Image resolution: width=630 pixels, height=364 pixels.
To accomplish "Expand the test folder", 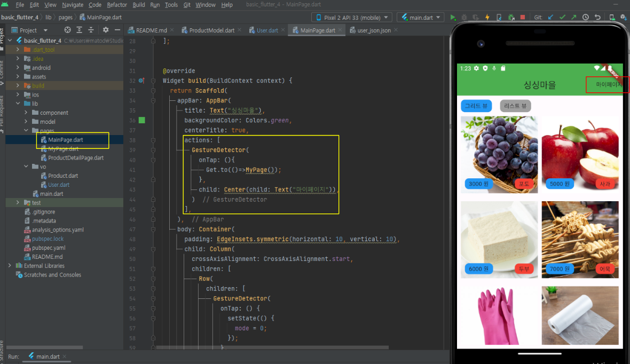I will (18, 202).
